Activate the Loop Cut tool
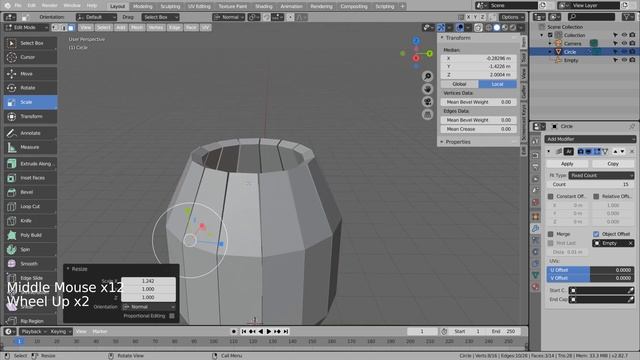Image resolution: width=640 pixels, height=360 pixels. point(31,207)
